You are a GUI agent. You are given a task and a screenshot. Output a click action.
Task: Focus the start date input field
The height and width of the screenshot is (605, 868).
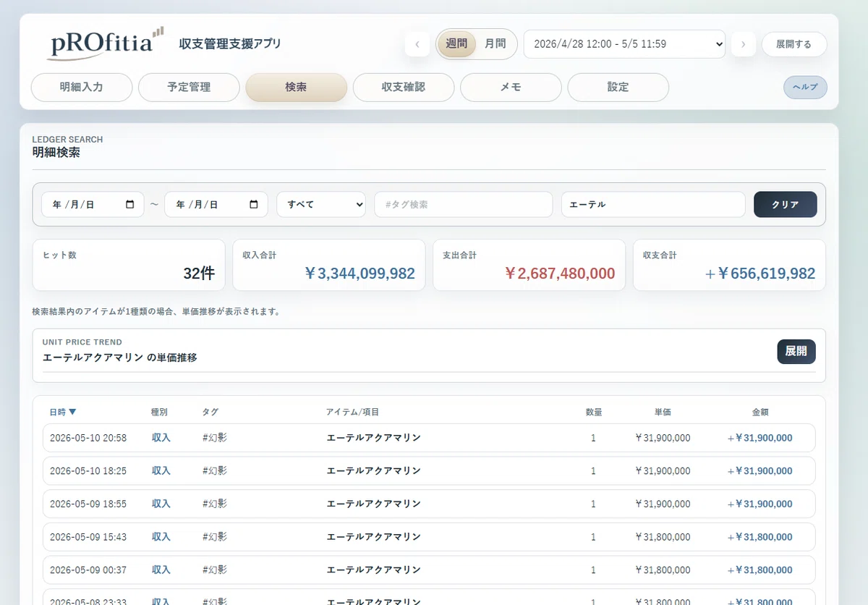[x=93, y=205]
